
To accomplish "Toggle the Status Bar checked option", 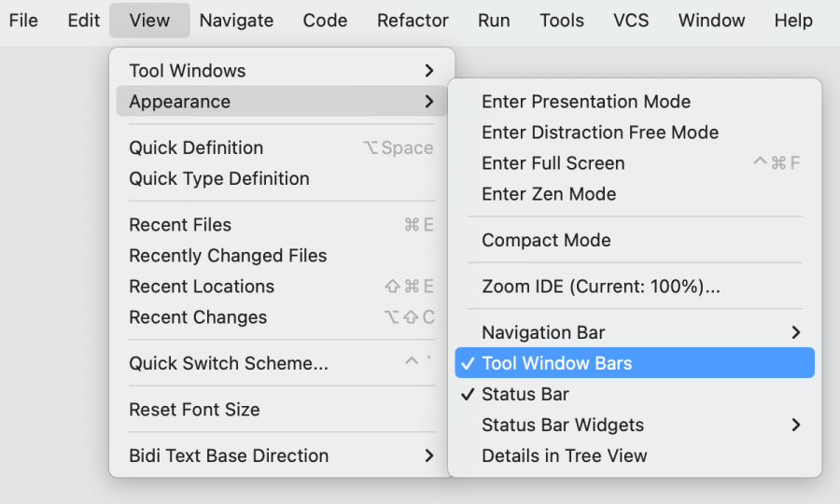I will point(525,394).
